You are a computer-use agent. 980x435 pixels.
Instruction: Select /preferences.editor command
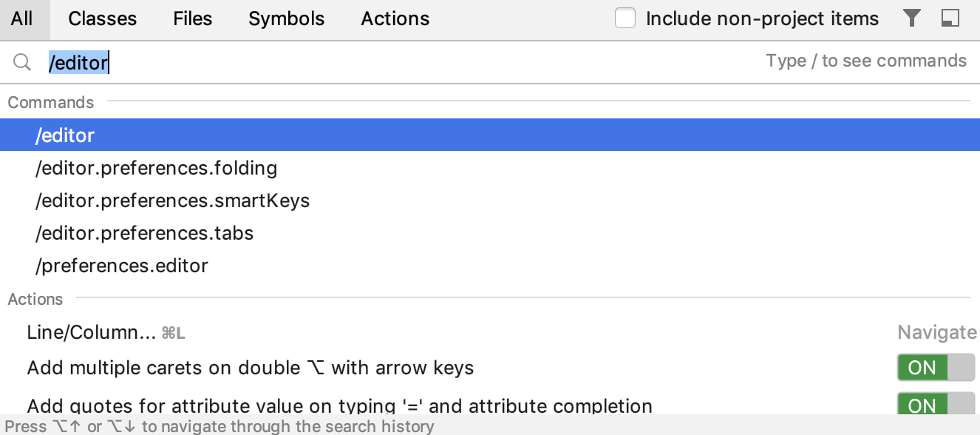(490, 266)
